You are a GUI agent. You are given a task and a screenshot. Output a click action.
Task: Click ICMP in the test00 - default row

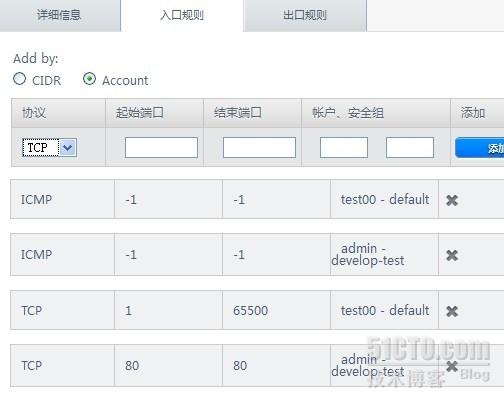tap(36, 200)
